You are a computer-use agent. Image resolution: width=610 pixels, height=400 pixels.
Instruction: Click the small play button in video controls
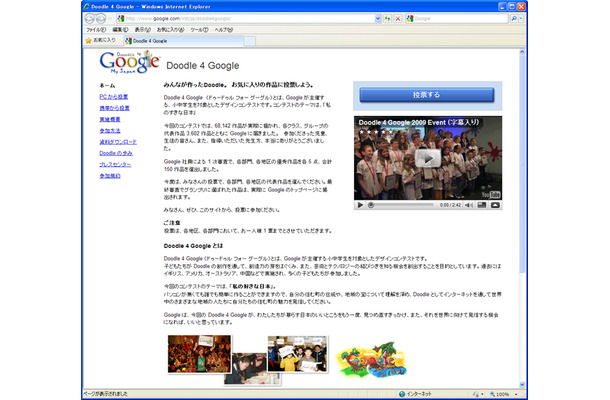[x=360, y=205]
